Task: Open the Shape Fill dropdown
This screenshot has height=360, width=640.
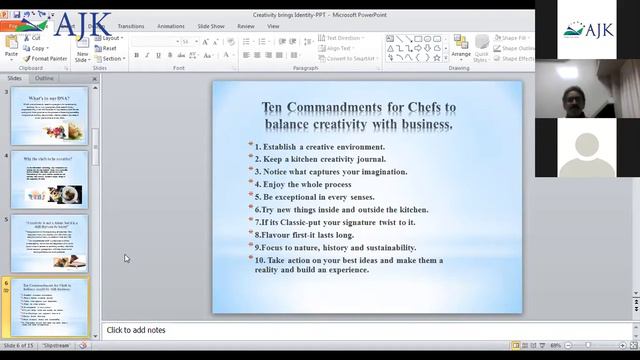Action: pyautogui.click(x=512, y=38)
